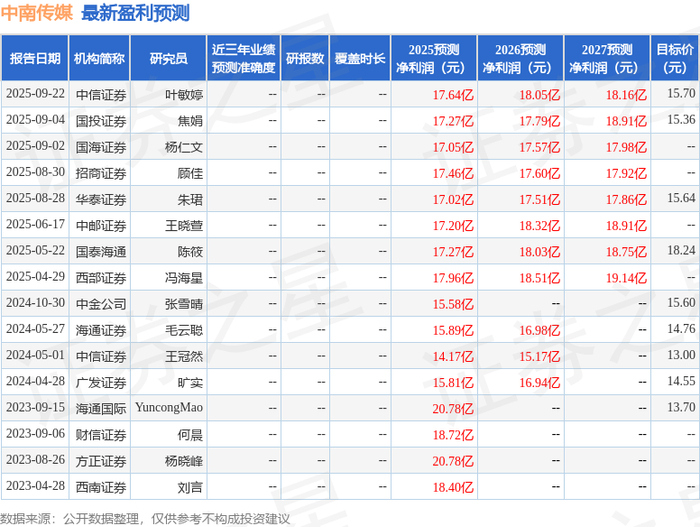Select the 机构简称 column header
Image resolution: width=700 pixels, height=527 pixels.
pyautogui.click(x=99, y=59)
